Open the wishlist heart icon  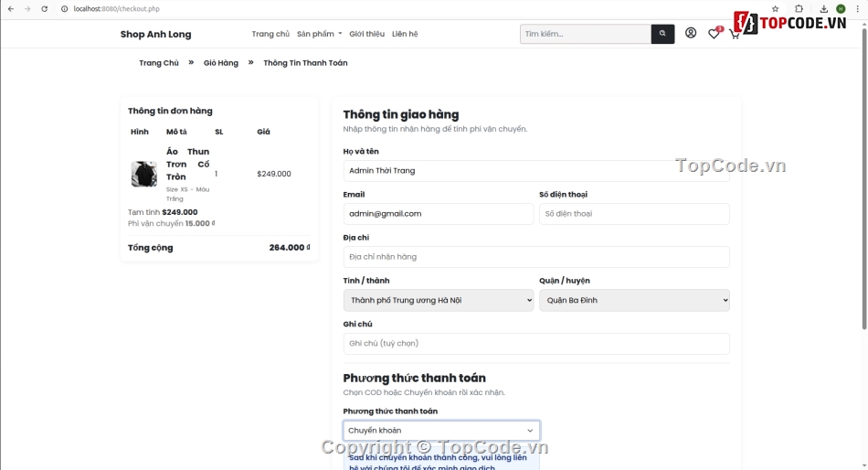pos(715,34)
